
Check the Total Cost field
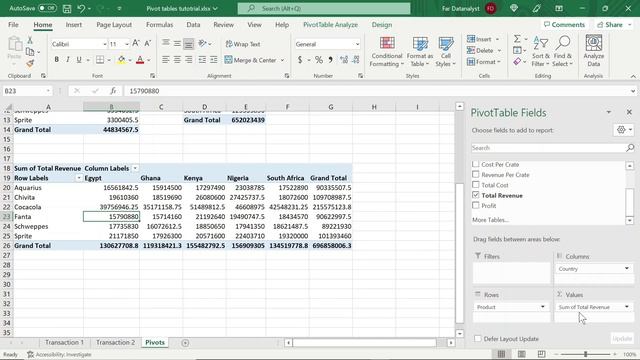click(x=476, y=185)
